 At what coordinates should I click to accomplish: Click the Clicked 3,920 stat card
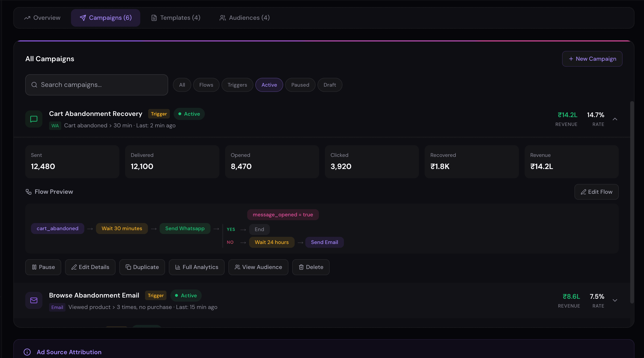point(372,162)
